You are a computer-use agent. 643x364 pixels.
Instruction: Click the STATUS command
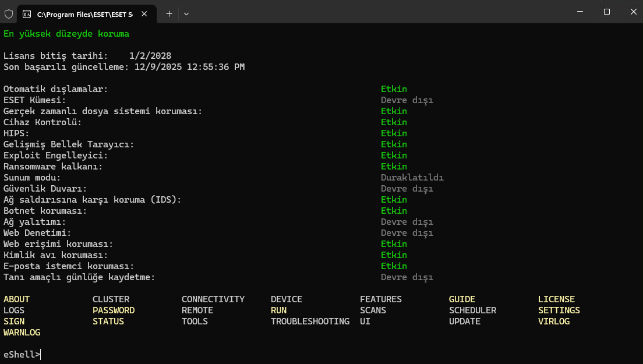[x=108, y=321]
